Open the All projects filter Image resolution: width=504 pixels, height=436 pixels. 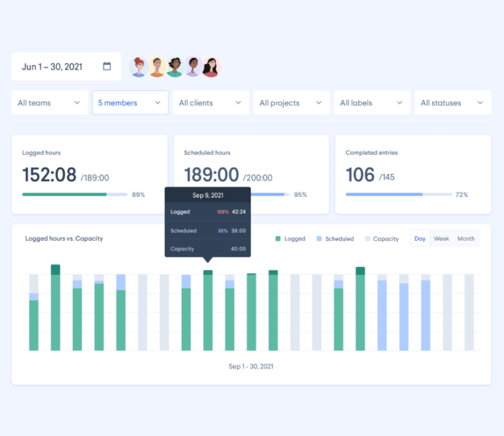tap(291, 103)
